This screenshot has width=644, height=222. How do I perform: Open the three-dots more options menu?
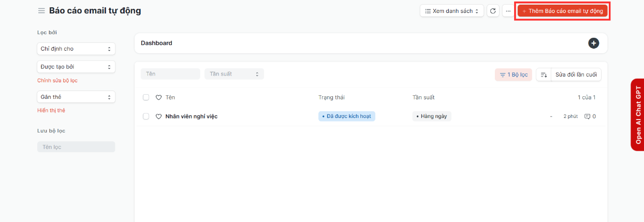(x=508, y=11)
